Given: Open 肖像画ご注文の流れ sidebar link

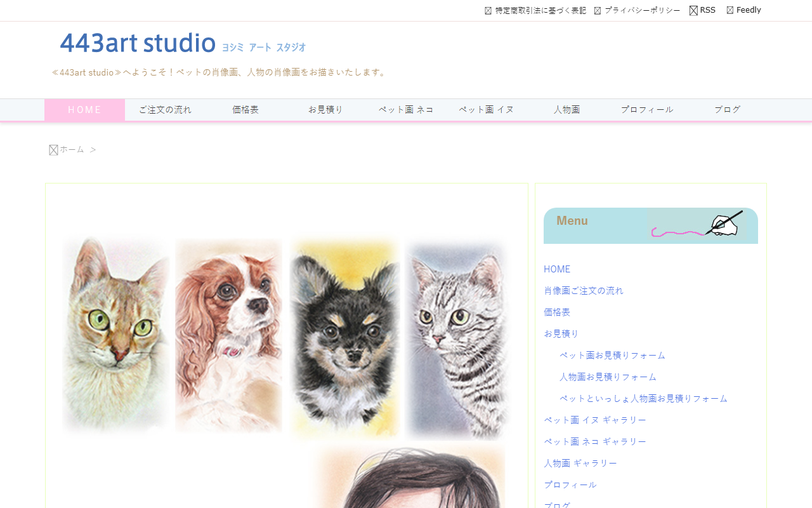Looking at the screenshot, I should coord(584,291).
